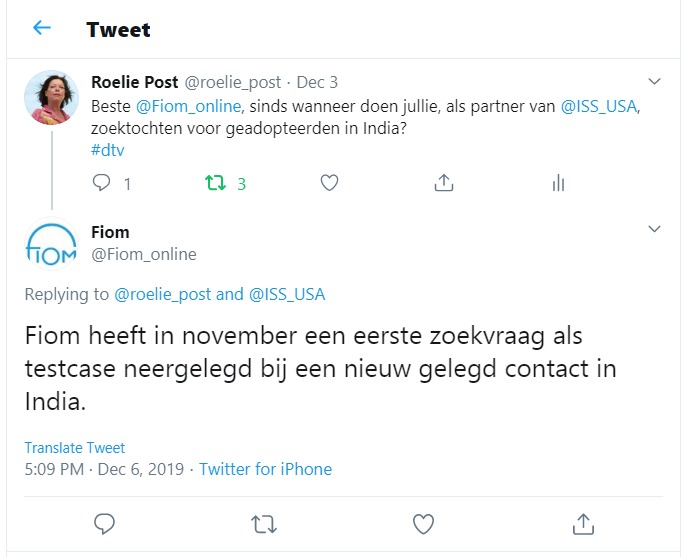Open more options chevron on Fiom's tweet

(x=654, y=230)
